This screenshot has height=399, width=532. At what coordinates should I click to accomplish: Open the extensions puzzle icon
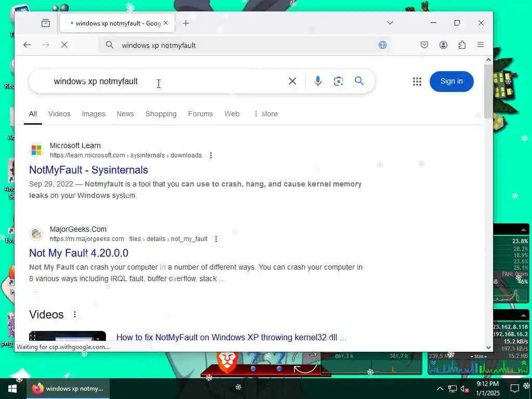pyautogui.click(x=462, y=45)
